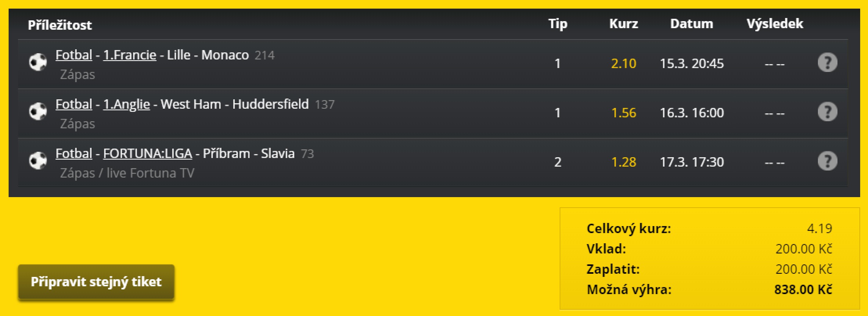Open the Fotbal link in the West Ham row

[x=74, y=104]
